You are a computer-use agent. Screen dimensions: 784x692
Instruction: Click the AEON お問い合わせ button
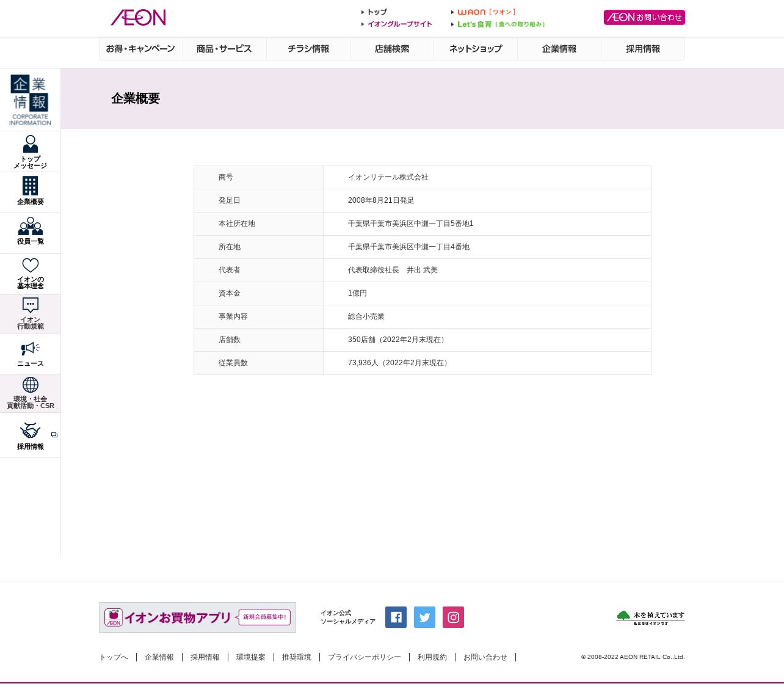pyautogui.click(x=644, y=17)
